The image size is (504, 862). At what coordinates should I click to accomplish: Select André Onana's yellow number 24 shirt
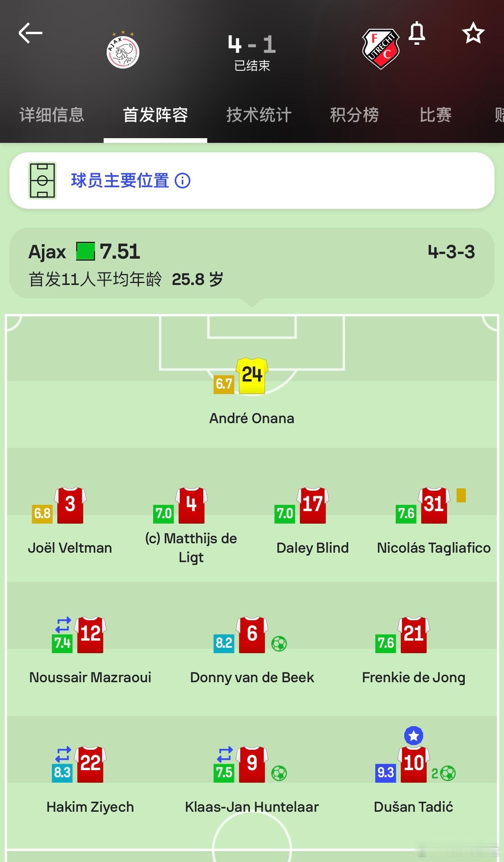252,376
